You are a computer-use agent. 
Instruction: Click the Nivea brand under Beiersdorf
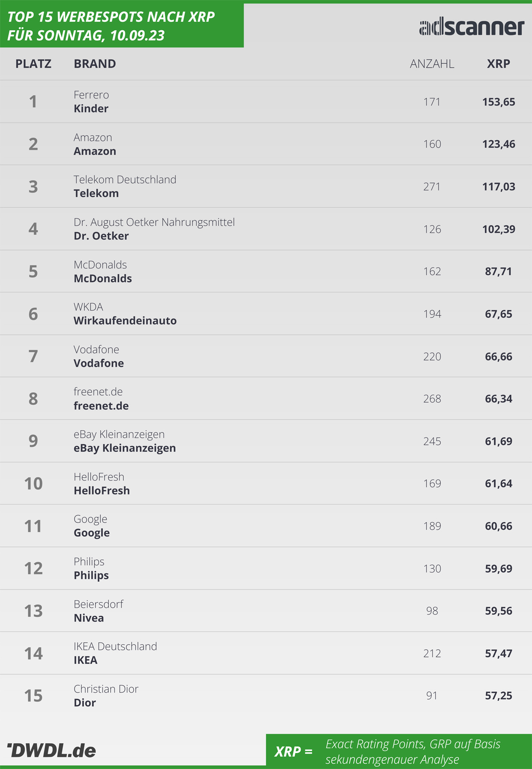click(x=89, y=618)
